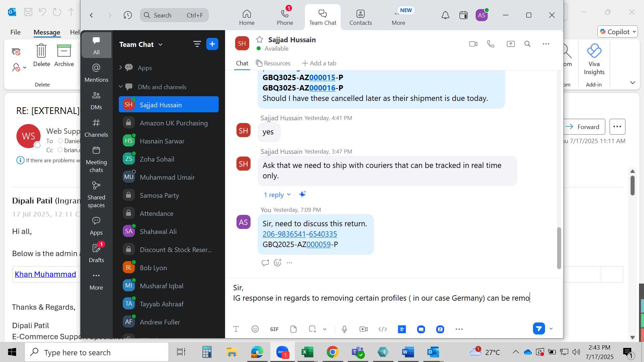
Task: Record an audio message
Action: tap(344, 329)
